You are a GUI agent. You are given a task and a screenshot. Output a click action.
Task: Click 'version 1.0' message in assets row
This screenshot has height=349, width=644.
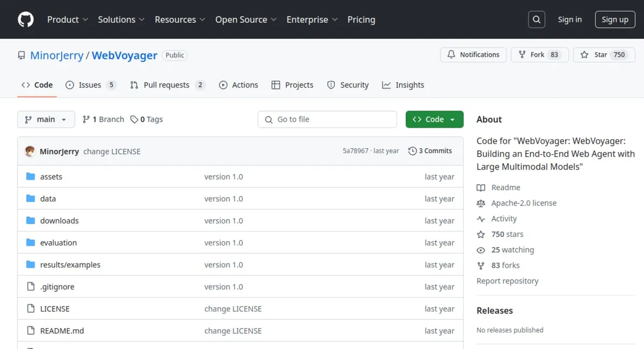click(x=224, y=177)
